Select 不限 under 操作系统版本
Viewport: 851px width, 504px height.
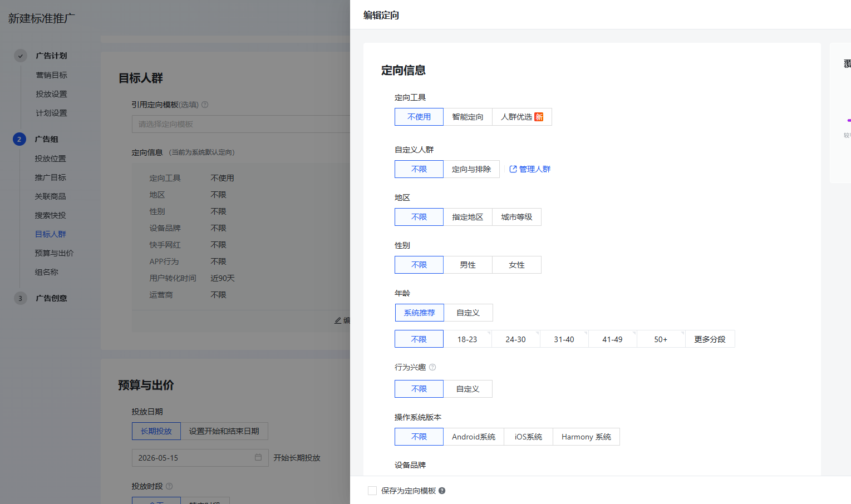419,437
